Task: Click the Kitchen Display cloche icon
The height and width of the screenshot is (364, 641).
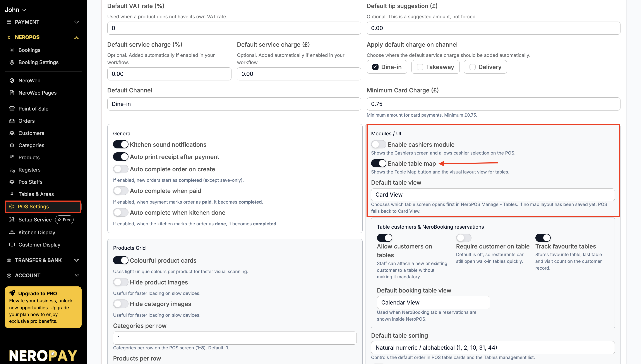Action: coord(12,233)
